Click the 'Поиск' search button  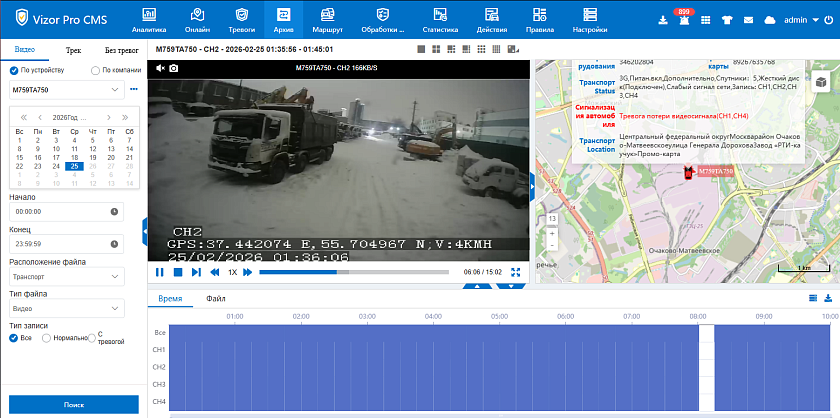[74, 404]
